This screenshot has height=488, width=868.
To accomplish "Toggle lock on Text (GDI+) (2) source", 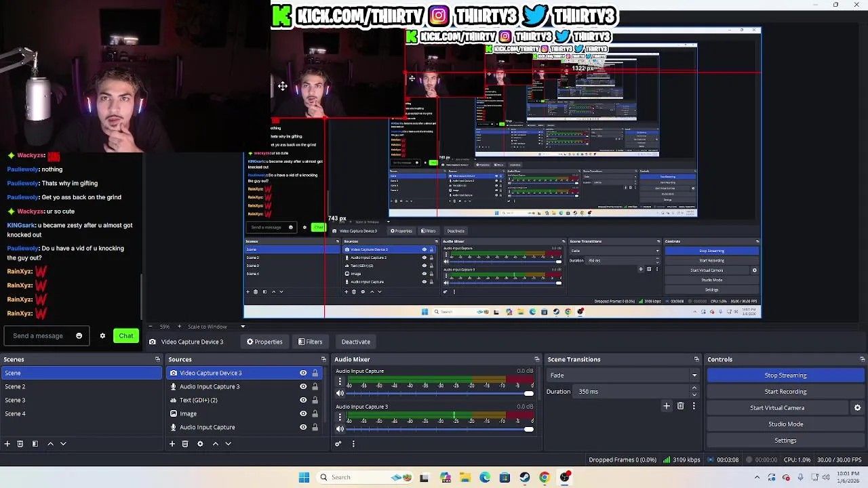I will 315,400.
